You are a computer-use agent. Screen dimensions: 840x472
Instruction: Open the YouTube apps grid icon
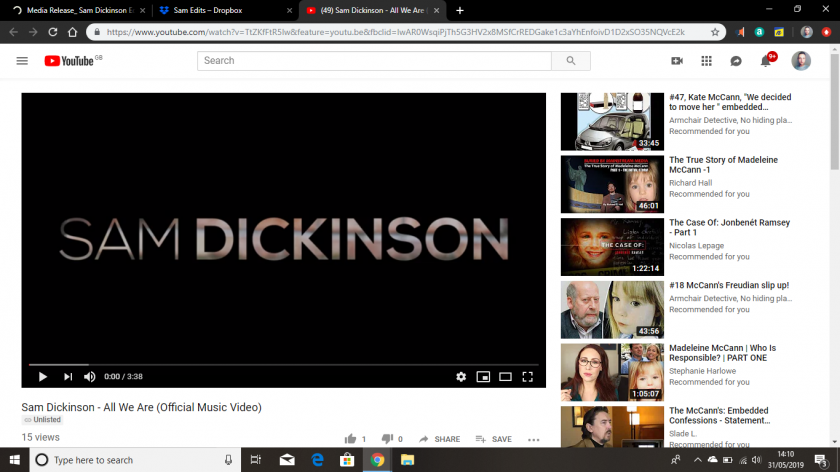click(706, 61)
